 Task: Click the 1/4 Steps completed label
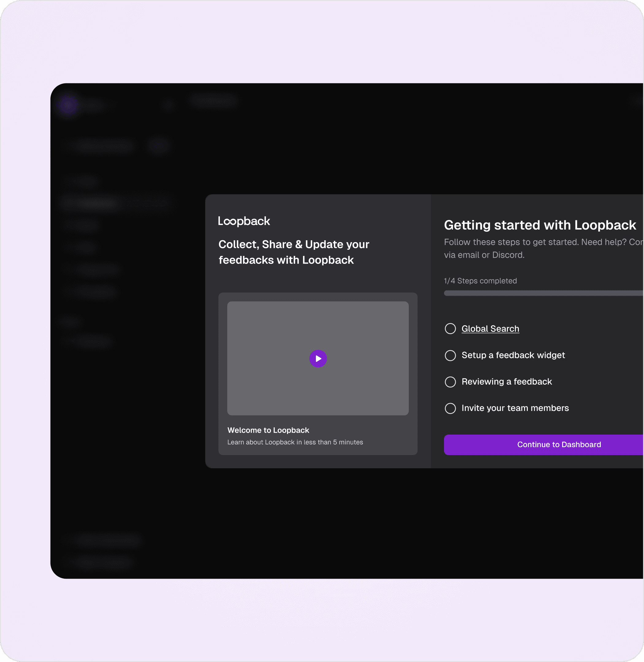coord(480,281)
